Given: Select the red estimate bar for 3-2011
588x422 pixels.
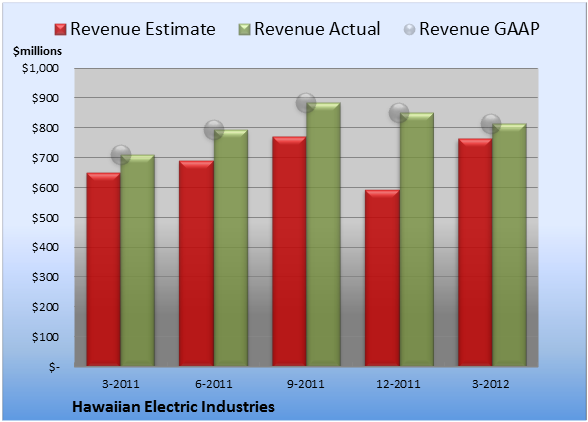Looking at the screenshot, I should (104, 269).
